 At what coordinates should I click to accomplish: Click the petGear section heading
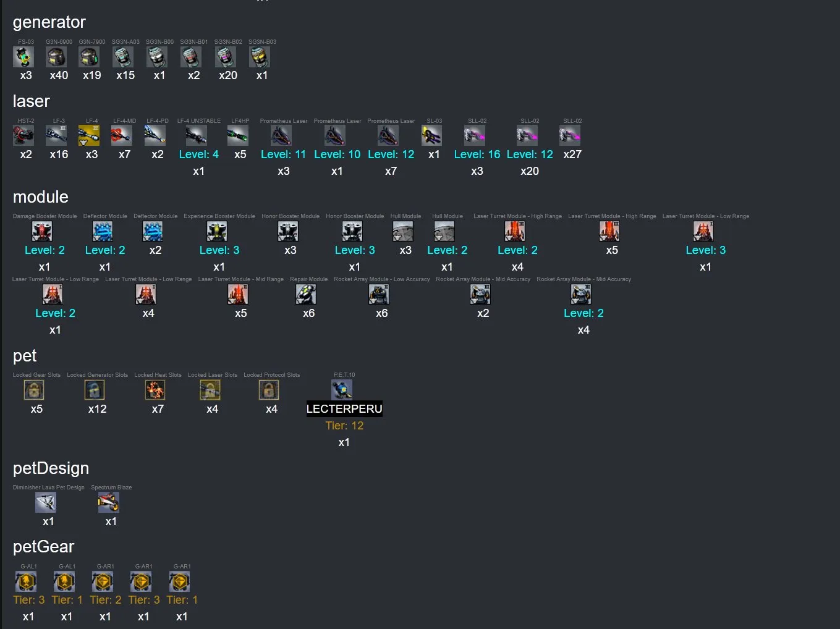pyautogui.click(x=43, y=547)
